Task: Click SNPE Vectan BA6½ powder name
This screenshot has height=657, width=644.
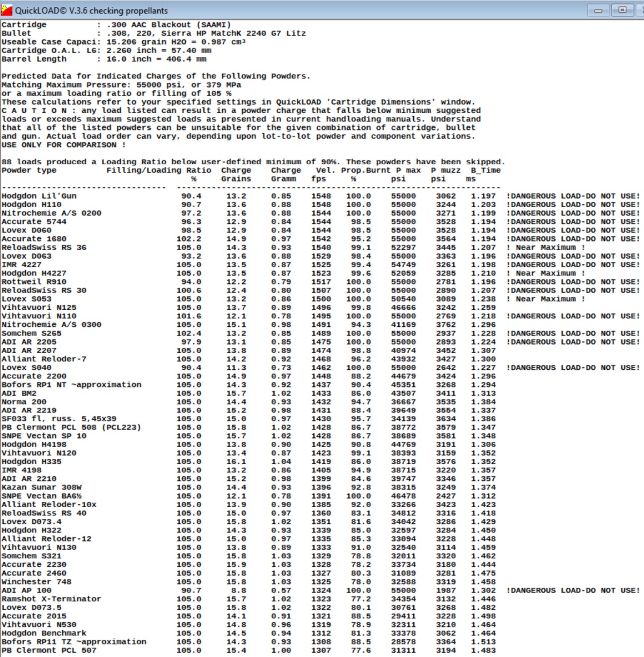Action: (x=41, y=496)
